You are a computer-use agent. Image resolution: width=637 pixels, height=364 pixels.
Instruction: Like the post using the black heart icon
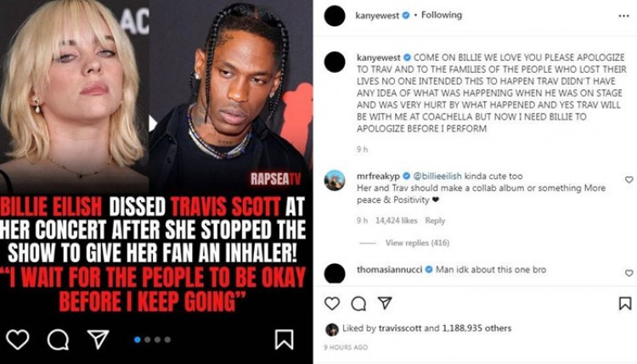coord(332,303)
